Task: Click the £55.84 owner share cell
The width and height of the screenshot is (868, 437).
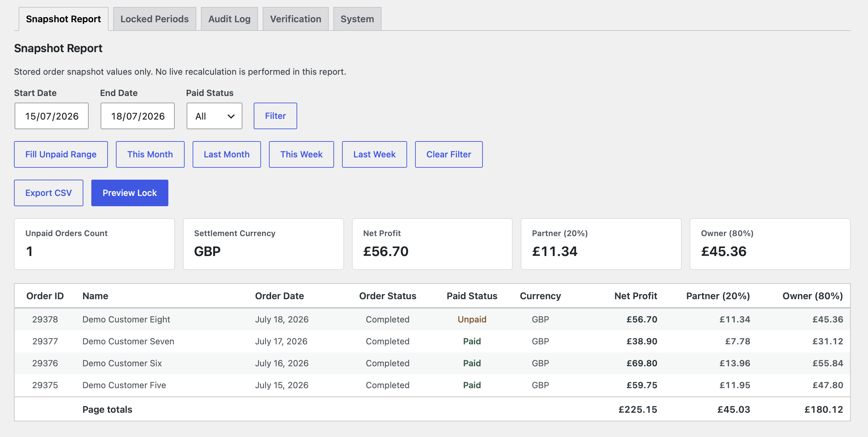Action: [827, 363]
